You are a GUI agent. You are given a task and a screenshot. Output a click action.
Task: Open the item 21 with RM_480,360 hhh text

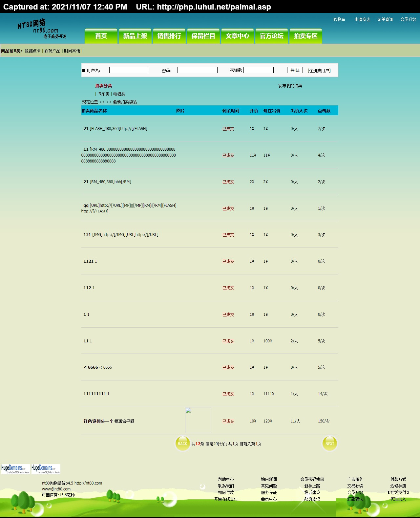86,182
